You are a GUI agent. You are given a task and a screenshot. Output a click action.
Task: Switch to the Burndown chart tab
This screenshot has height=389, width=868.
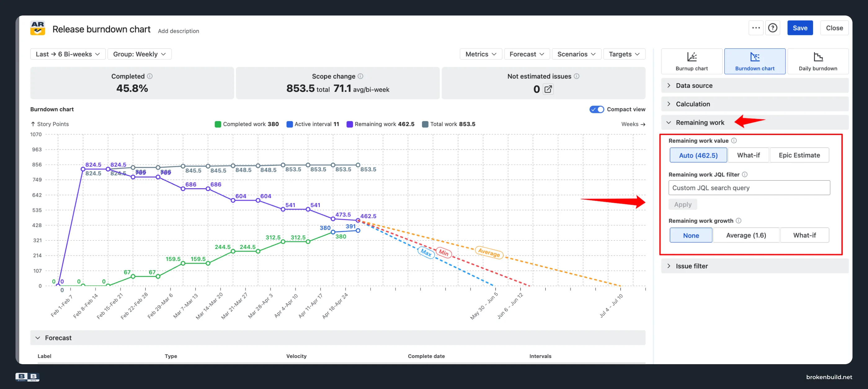(754, 61)
